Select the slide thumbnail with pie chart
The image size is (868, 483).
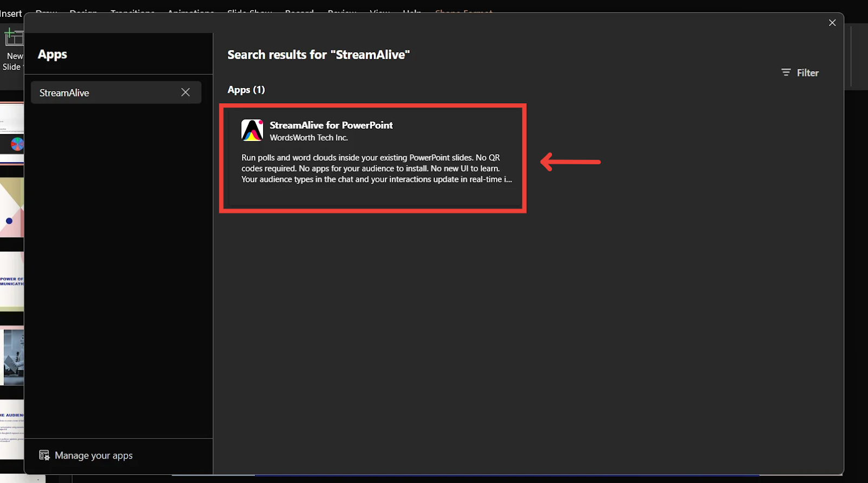point(12,133)
